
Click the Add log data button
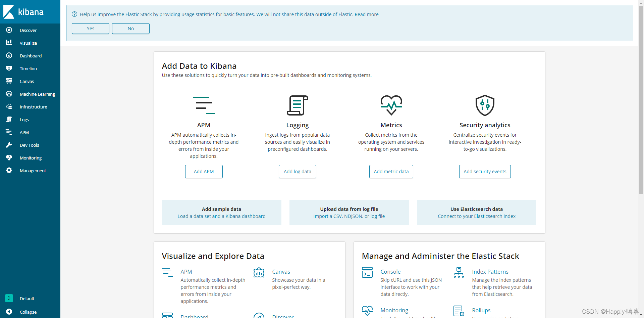(x=298, y=172)
